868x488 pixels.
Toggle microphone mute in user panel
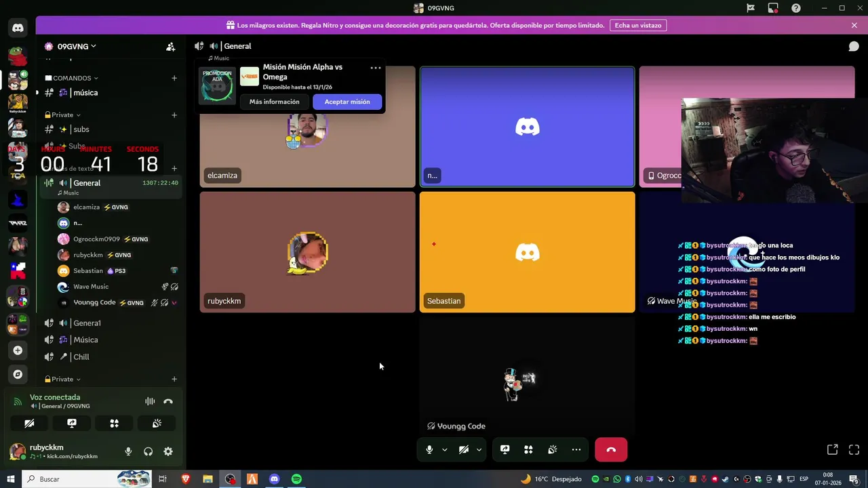128,451
